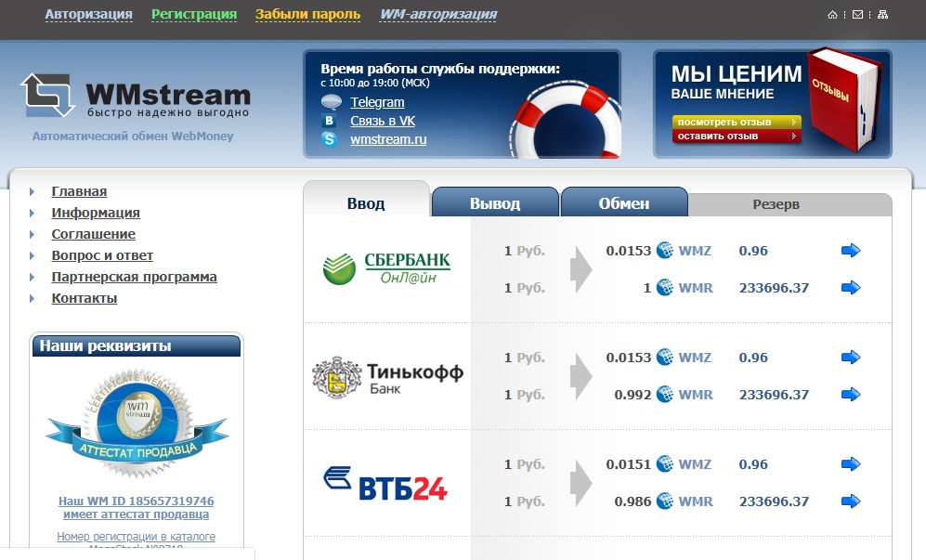Click the VK icon in support panel
This screenshot has height=560, width=926.
point(329,121)
